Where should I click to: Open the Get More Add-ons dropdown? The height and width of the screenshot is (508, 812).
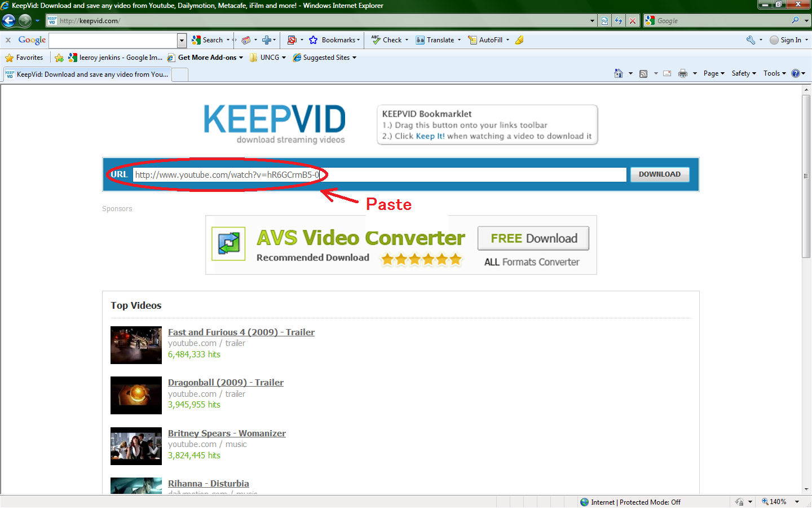(205, 58)
